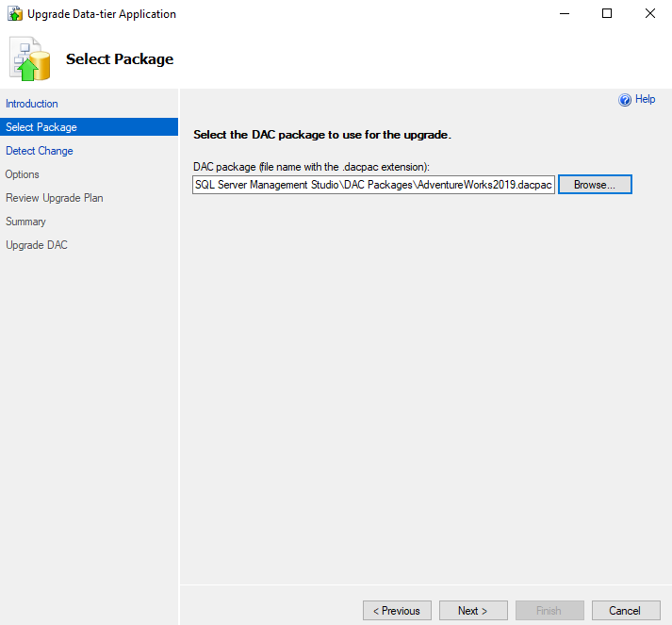Select the Summary step in sidebar

(x=25, y=222)
